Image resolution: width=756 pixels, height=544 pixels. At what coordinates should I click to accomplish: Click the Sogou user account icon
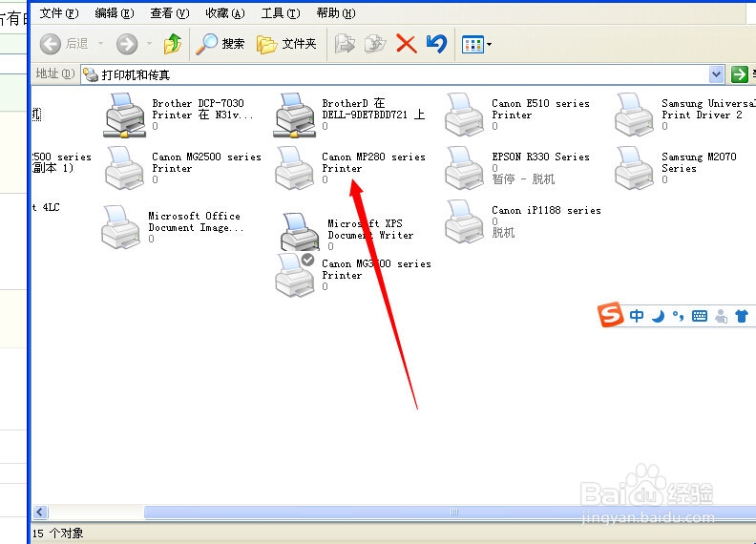coord(722,316)
